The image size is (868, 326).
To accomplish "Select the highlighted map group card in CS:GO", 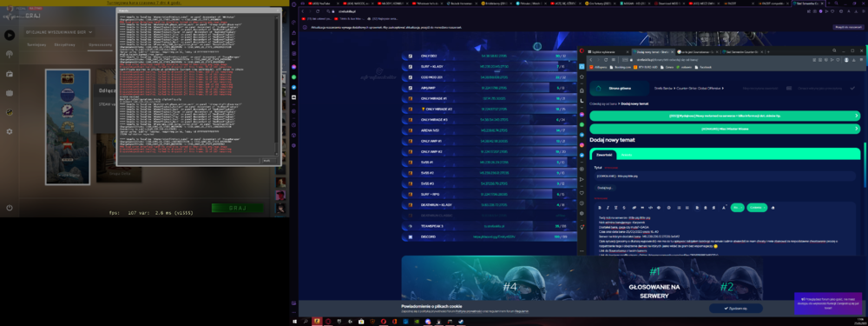I will [x=68, y=127].
